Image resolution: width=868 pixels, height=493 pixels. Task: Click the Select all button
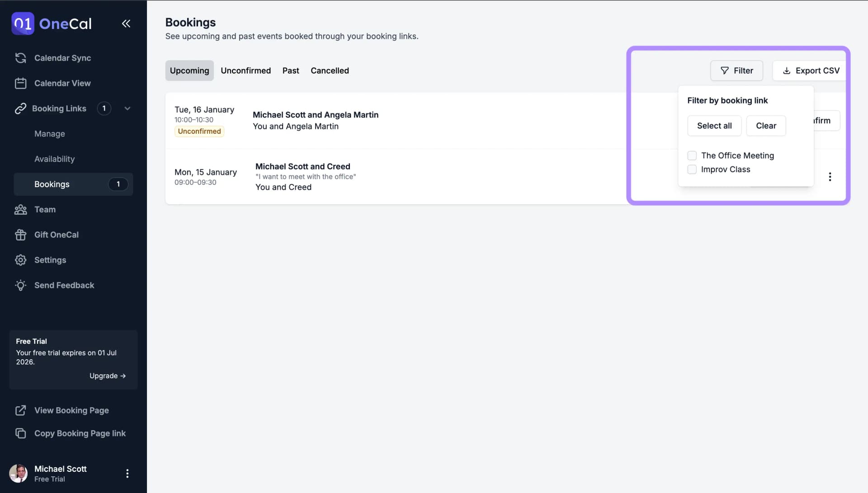pos(714,125)
